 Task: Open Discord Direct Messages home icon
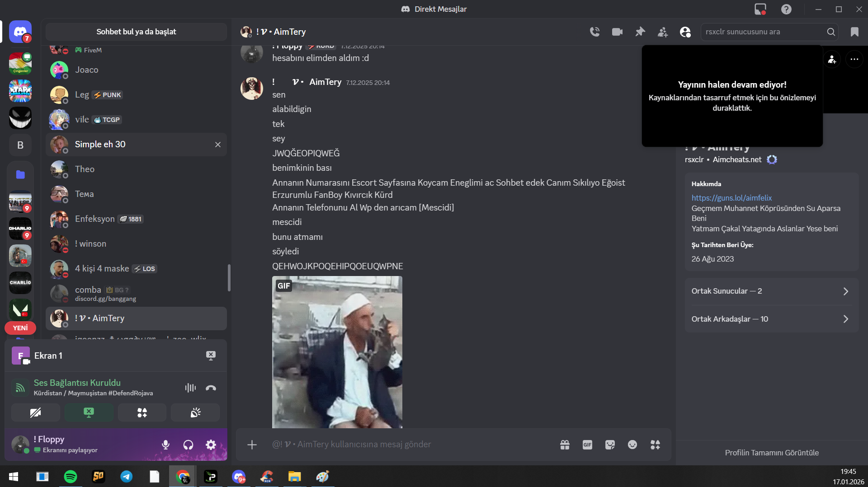20,32
